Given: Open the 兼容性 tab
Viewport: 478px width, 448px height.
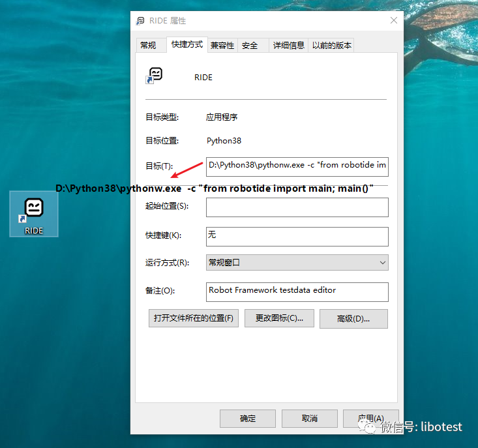Looking at the screenshot, I should [x=222, y=46].
